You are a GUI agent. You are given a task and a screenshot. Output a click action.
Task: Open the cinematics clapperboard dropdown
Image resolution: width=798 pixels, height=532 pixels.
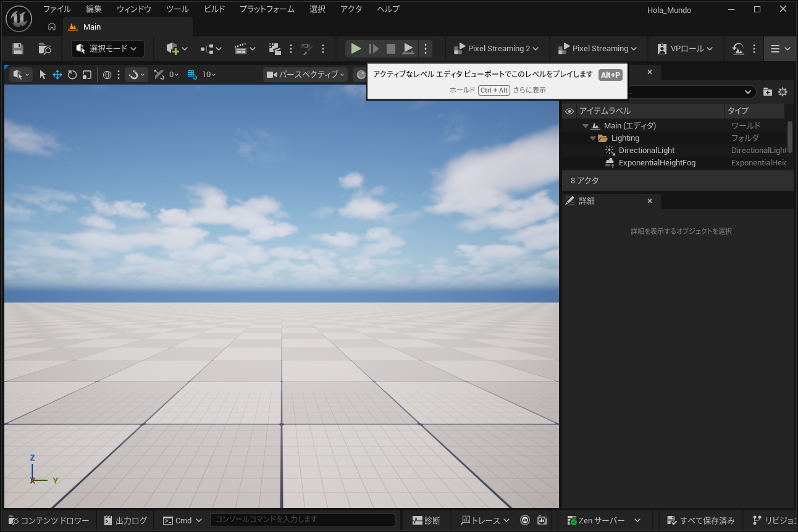[x=245, y=49]
